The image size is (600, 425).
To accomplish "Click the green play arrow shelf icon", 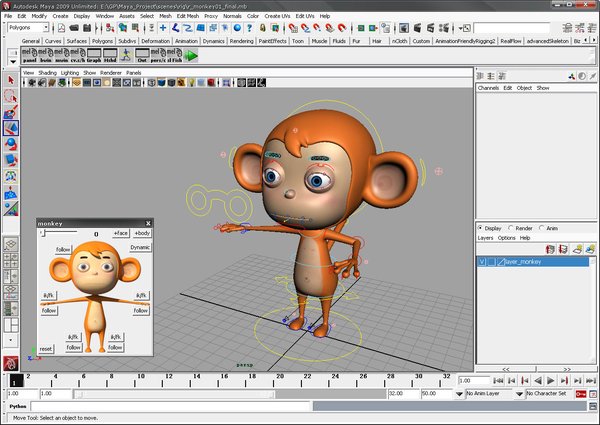I will coord(191,54).
